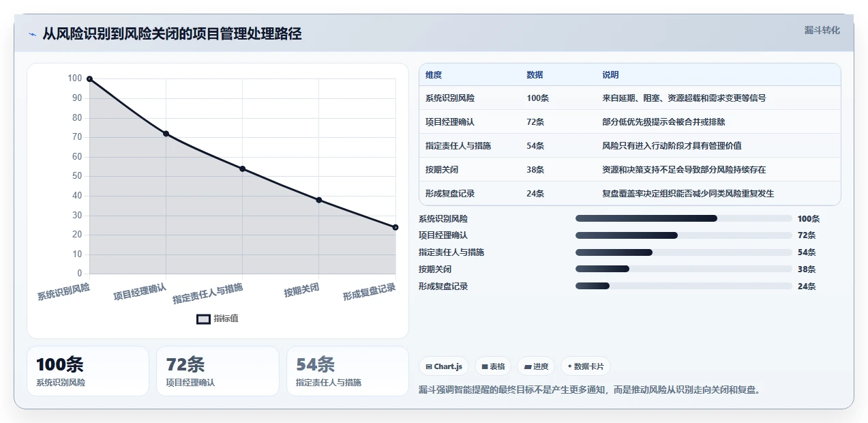Open the 54条 指定责任人与措施 data card
Viewport: 868px width, 423px height.
pos(348,371)
